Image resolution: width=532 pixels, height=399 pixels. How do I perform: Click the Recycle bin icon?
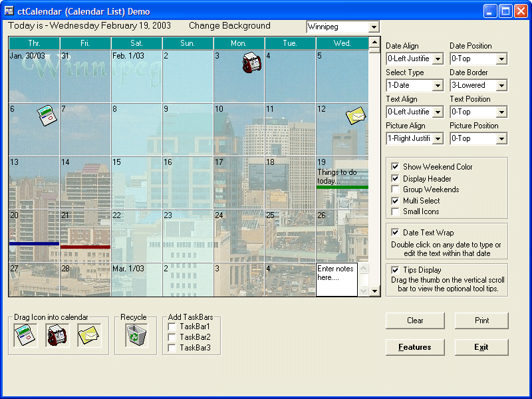[x=136, y=335]
